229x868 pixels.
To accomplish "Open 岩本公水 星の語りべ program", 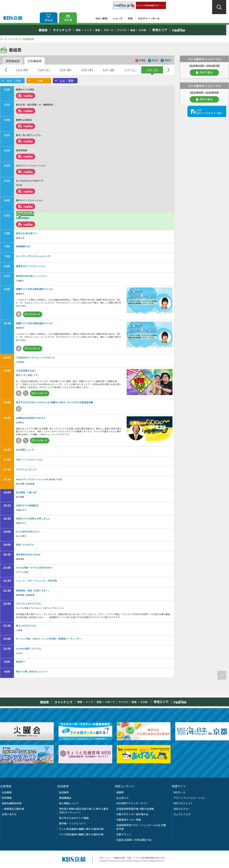I will [x=27, y=233].
